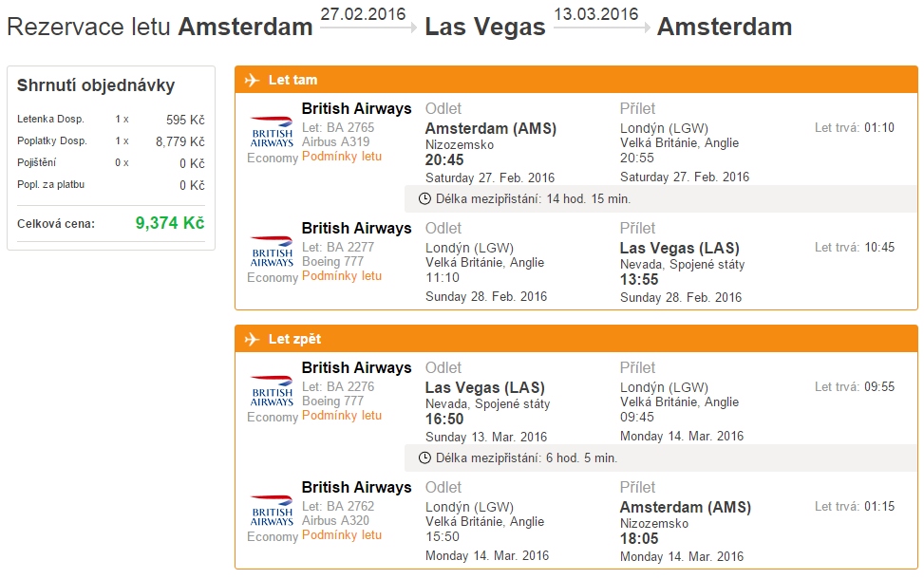Open Podmínky letu for flight BA 2276
Viewport: 924px width, 579px height.
[x=342, y=416]
